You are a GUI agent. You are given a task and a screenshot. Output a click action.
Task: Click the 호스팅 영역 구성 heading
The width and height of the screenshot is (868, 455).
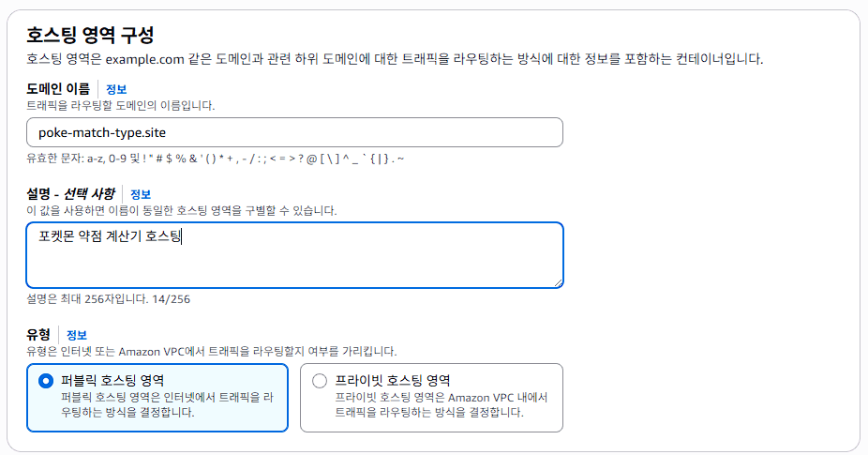click(90, 35)
